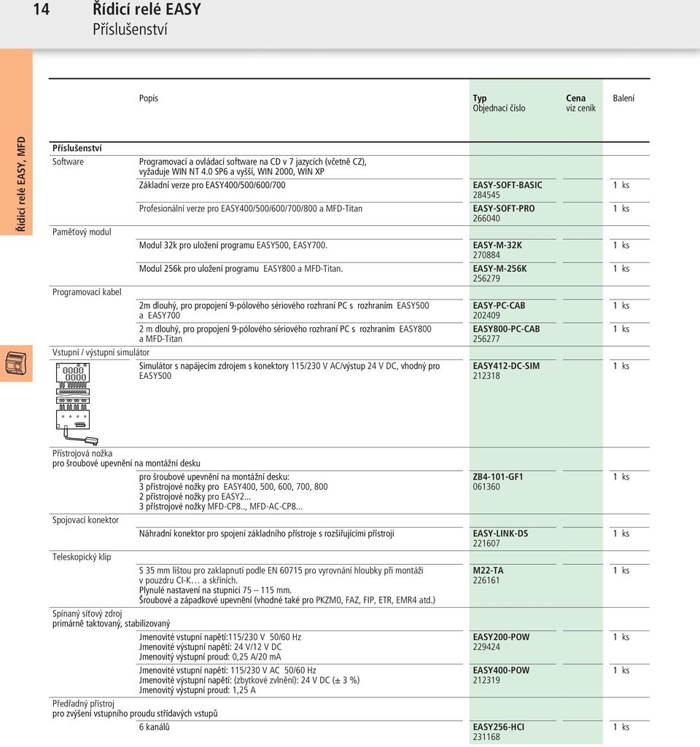The width and height of the screenshot is (700, 747).
Task: Click order number 231168
Action: click(x=486, y=737)
